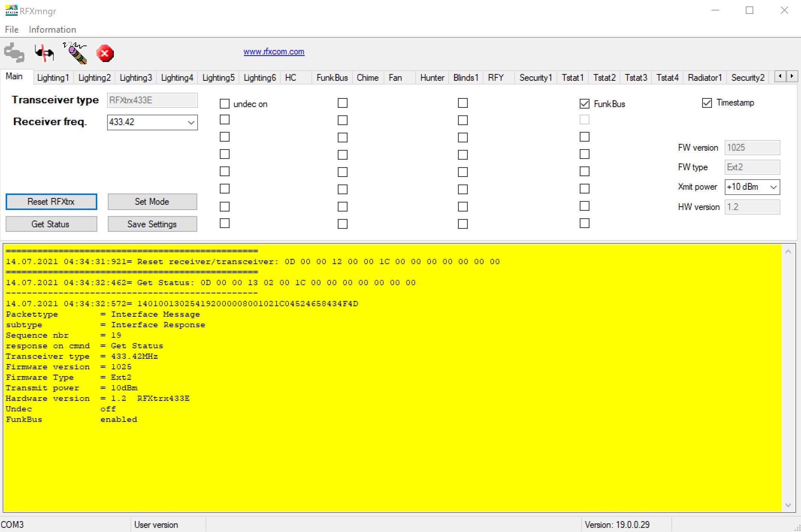Switch to the Lighting2 tab
This screenshot has height=532, width=801.
point(94,78)
